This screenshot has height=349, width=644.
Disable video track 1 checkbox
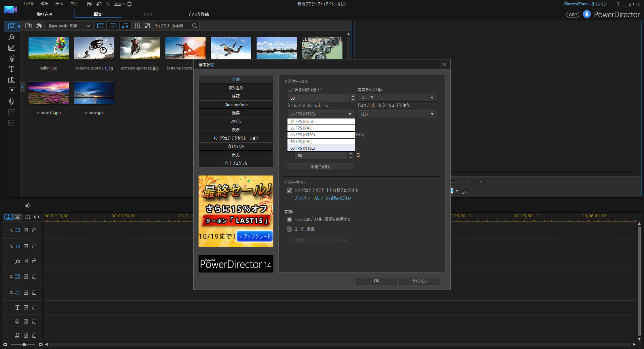(x=26, y=230)
